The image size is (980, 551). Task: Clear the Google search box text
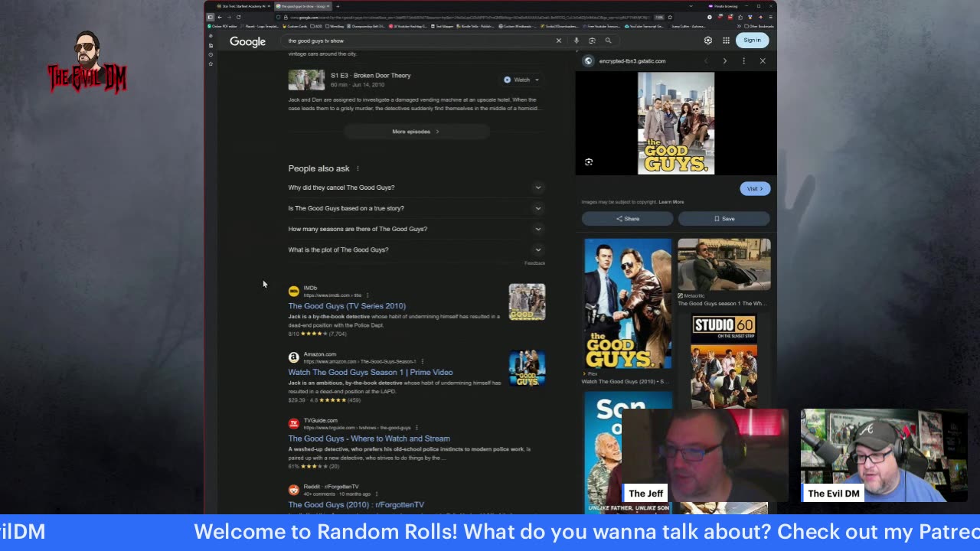pyautogui.click(x=558, y=41)
